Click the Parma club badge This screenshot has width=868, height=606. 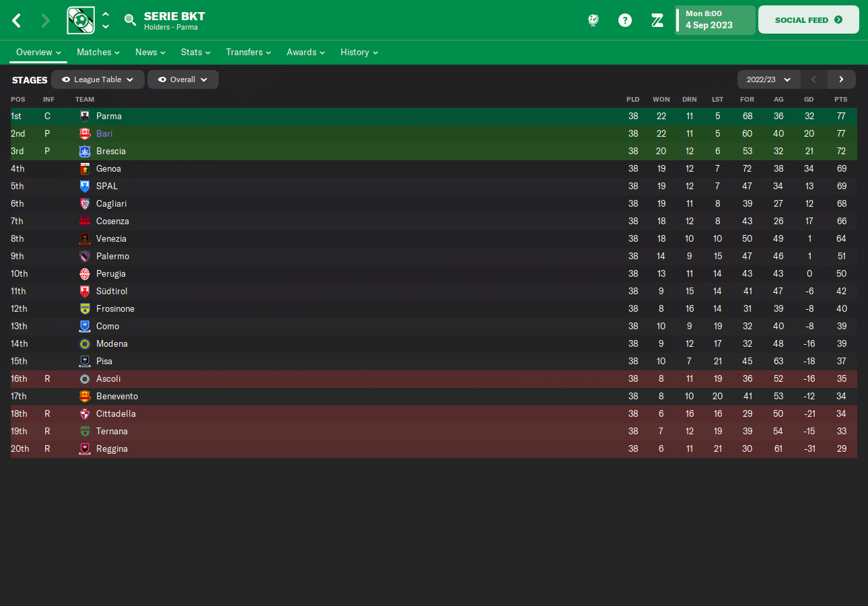coord(85,116)
